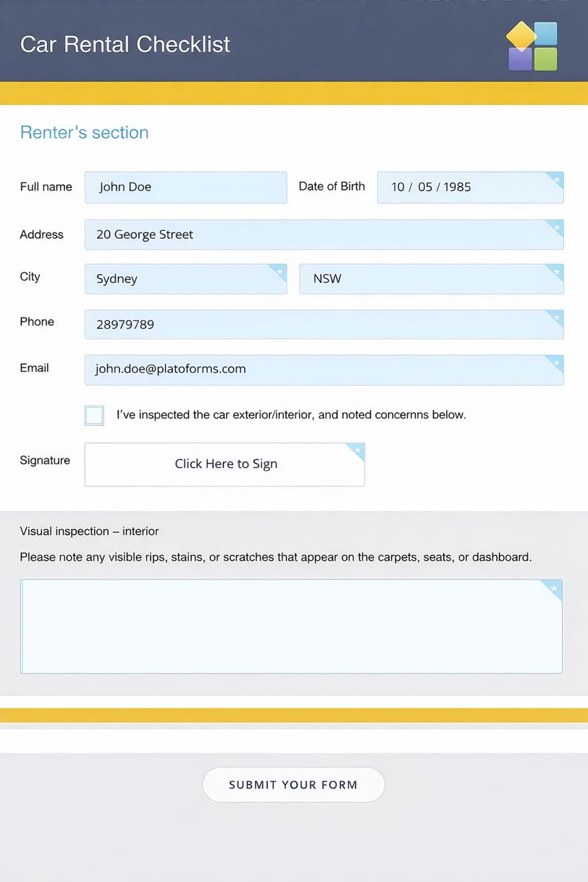Open the Click Here to Sign box
Viewport: 588px width, 882px height.
pos(225,465)
